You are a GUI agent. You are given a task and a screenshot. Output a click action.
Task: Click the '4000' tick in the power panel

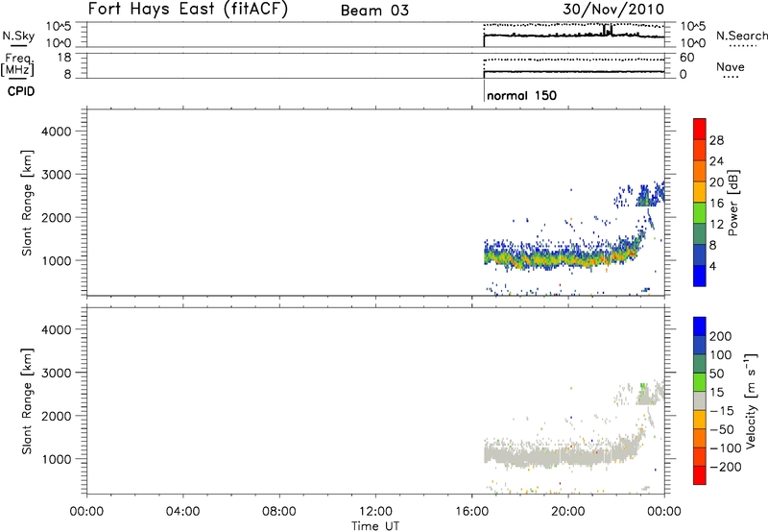tap(57, 132)
